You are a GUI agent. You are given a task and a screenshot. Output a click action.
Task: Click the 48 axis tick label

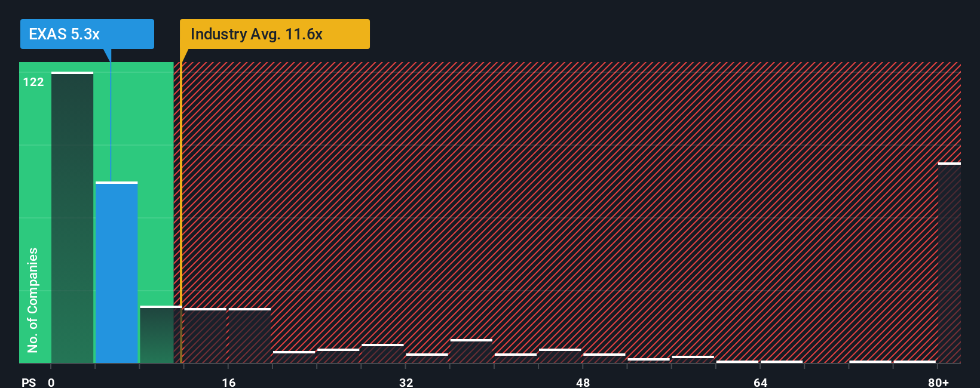(583, 382)
